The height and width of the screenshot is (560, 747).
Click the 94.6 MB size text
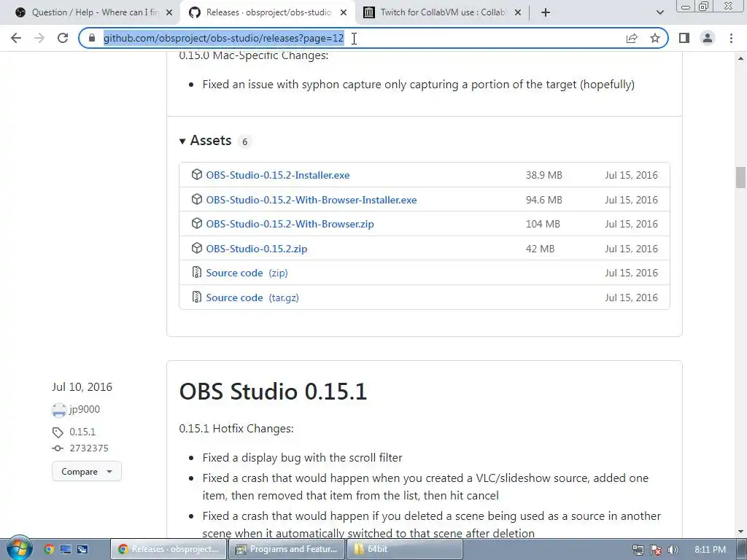(544, 200)
